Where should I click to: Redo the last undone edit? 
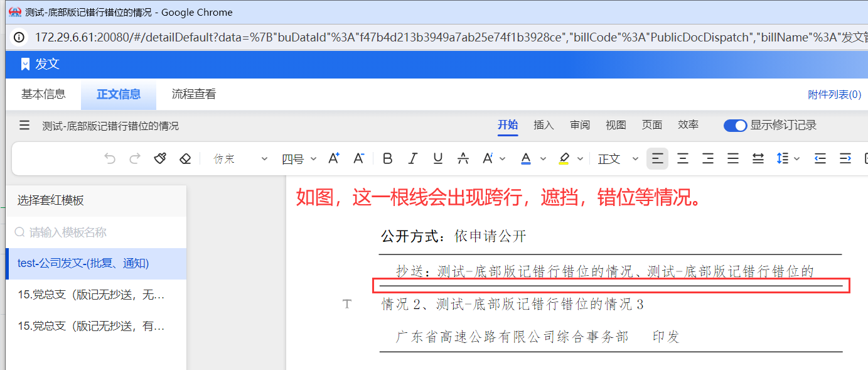pyautogui.click(x=134, y=159)
